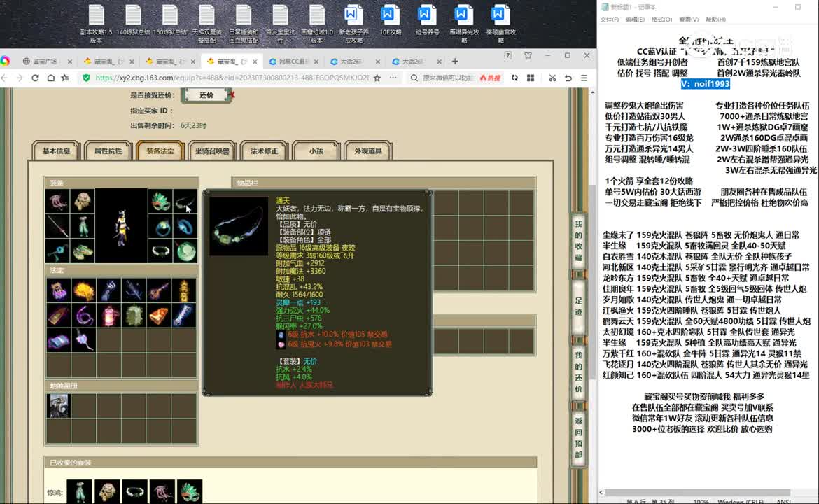Image resolution: width=819 pixels, height=504 pixels.
Task: Click the blue book treasure in 法宝
Action: point(59,340)
